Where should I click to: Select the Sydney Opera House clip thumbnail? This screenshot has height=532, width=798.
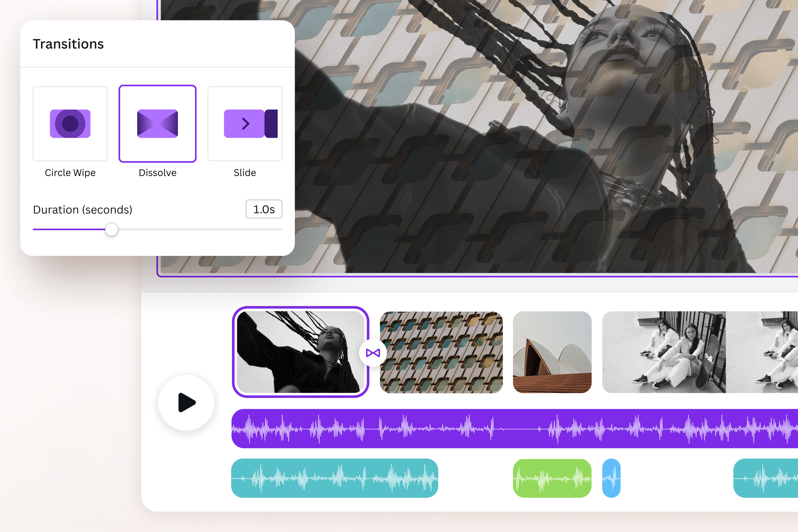point(552,353)
